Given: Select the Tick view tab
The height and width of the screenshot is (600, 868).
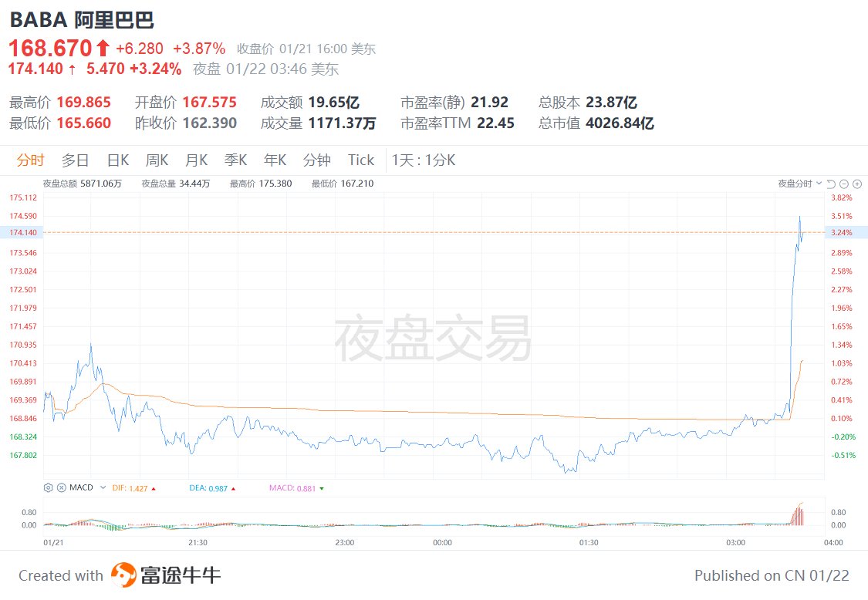Looking at the screenshot, I should pyautogui.click(x=360, y=160).
